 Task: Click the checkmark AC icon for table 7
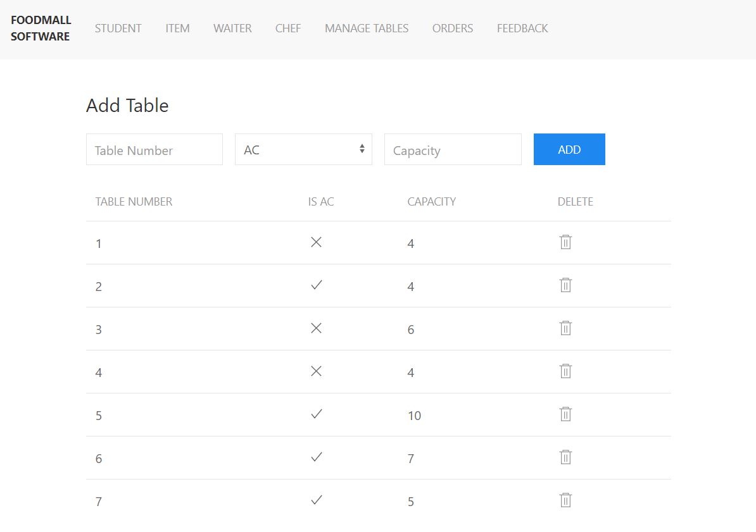(317, 500)
